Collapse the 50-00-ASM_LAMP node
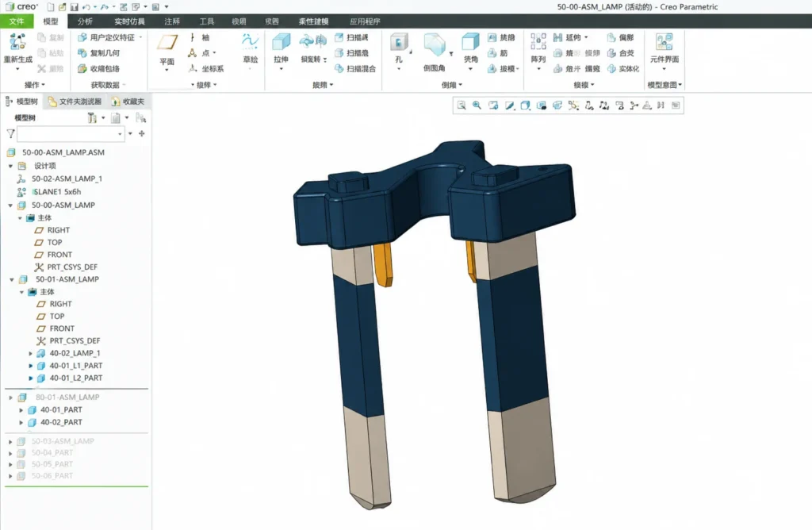Image resolution: width=812 pixels, height=530 pixels. tap(10, 205)
